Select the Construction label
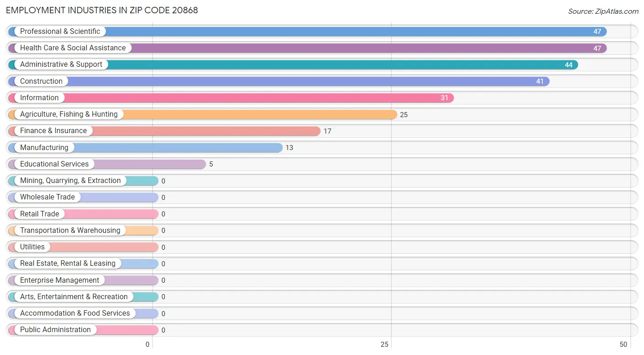The image size is (644, 355). pos(41,81)
